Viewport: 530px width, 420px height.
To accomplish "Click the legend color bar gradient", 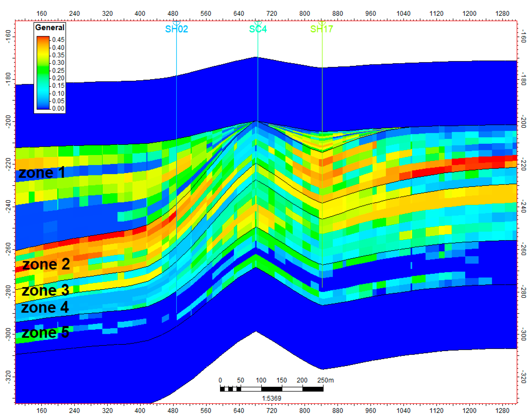I will click(43, 73).
